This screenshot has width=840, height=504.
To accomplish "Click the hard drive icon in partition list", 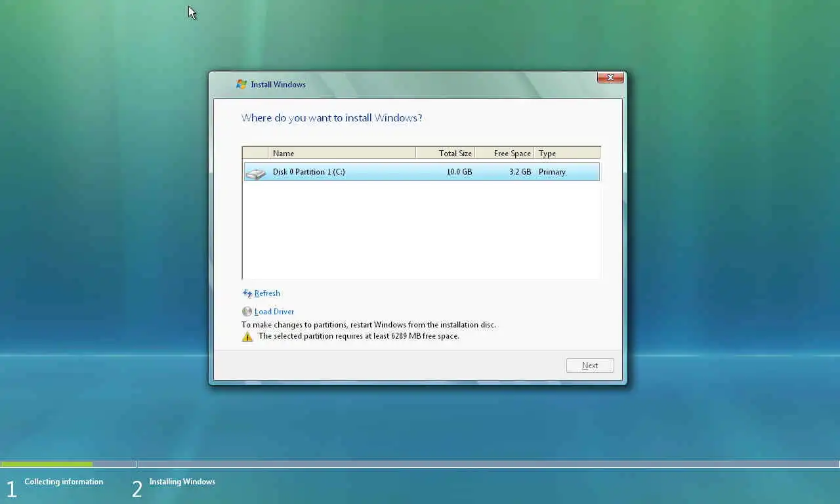I will click(255, 173).
